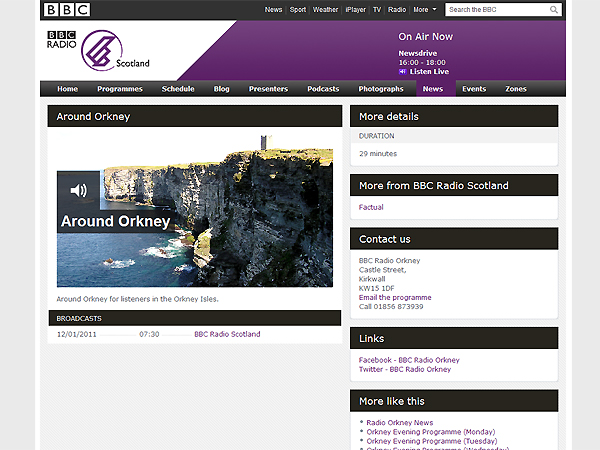The width and height of the screenshot is (600, 450).
Task: Click the Listen Live speaker icon
Action: coord(402,72)
